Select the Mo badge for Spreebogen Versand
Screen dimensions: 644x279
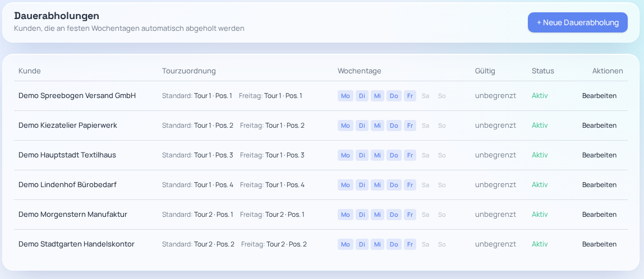[x=346, y=96]
